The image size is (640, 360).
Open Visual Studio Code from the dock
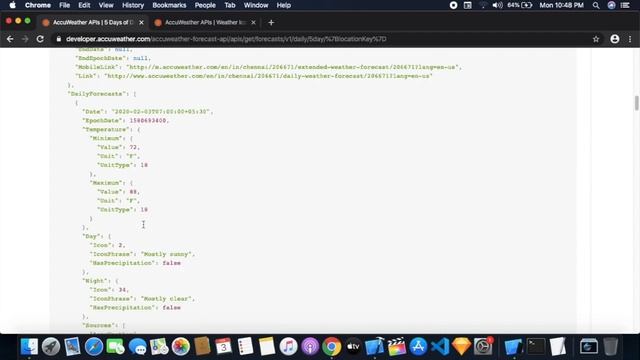tap(440, 347)
